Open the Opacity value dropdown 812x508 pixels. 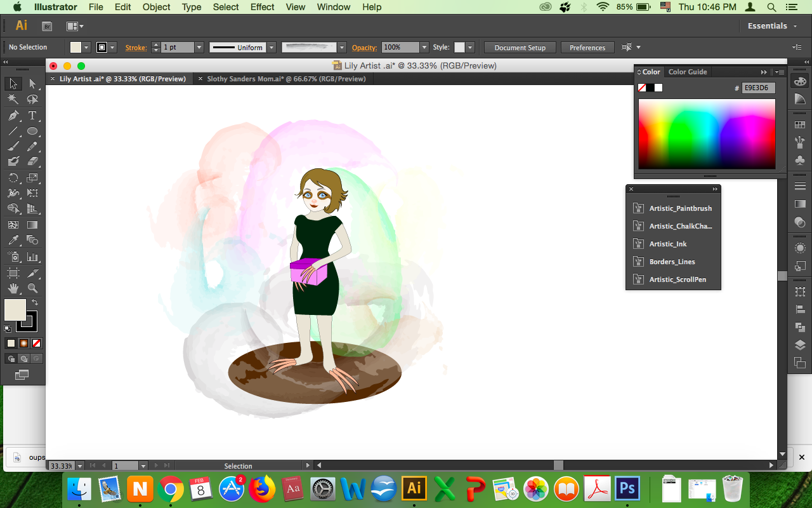coord(424,48)
